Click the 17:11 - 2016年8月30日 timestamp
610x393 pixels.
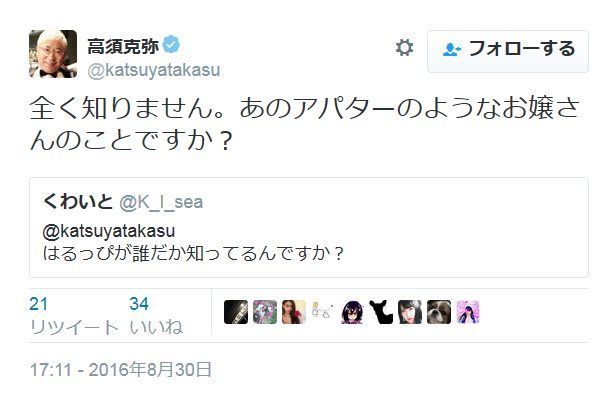(121, 369)
